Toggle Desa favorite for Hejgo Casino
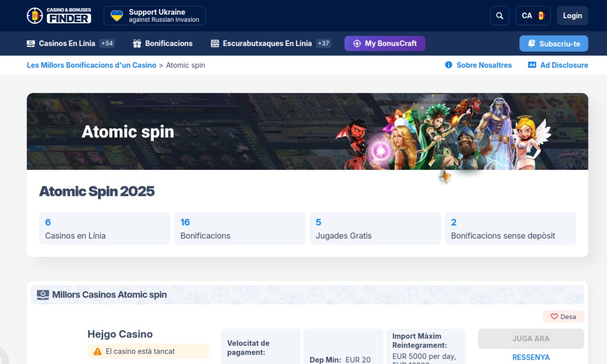607x364 pixels. (563, 317)
